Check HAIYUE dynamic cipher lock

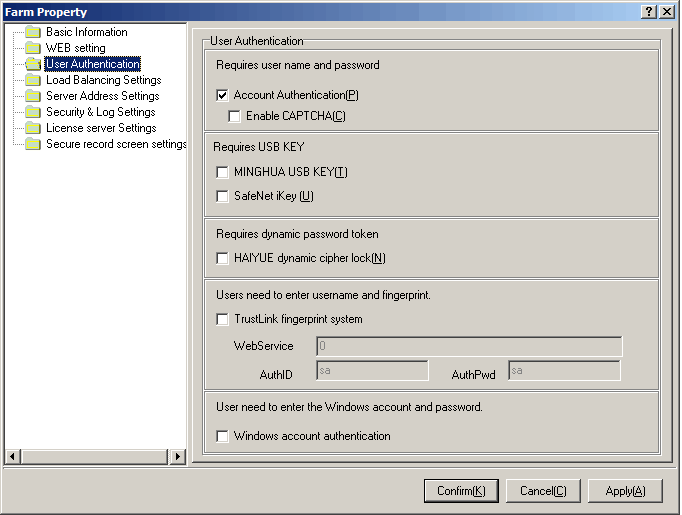[222, 259]
